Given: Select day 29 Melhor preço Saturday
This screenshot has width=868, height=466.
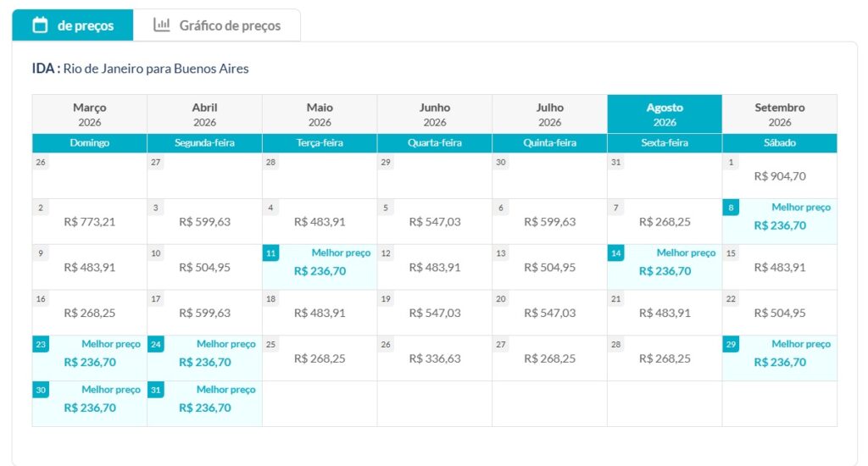Looking at the screenshot, I should [780, 358].
